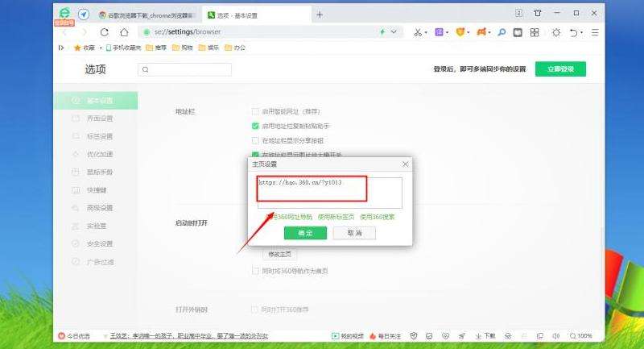644x349 pixels.
Task: Click the green 立即登录 button
Action: 560,69
